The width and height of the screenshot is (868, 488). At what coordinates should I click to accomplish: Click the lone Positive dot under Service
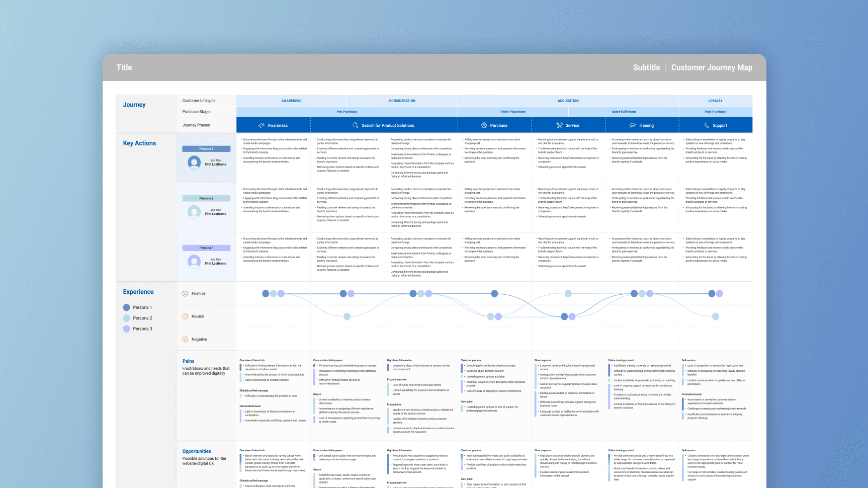tap(568, 293)
